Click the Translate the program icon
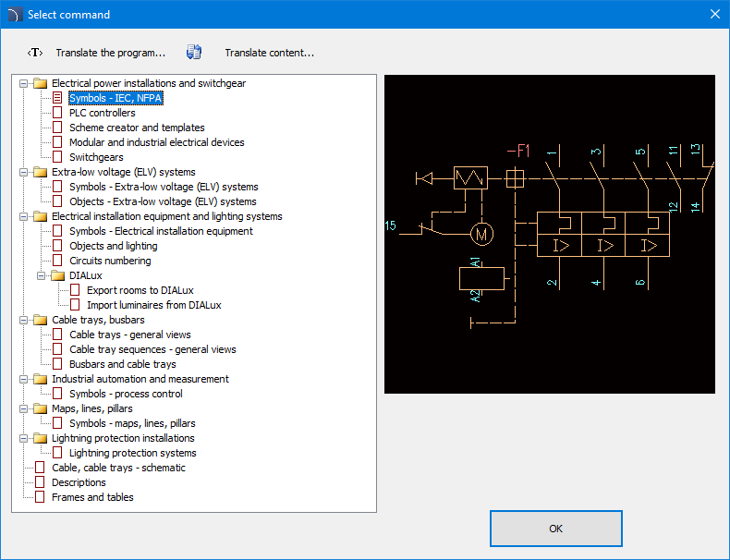Image resolution: width=730 pixels, height=560 pixels. (x=35, y=53)
